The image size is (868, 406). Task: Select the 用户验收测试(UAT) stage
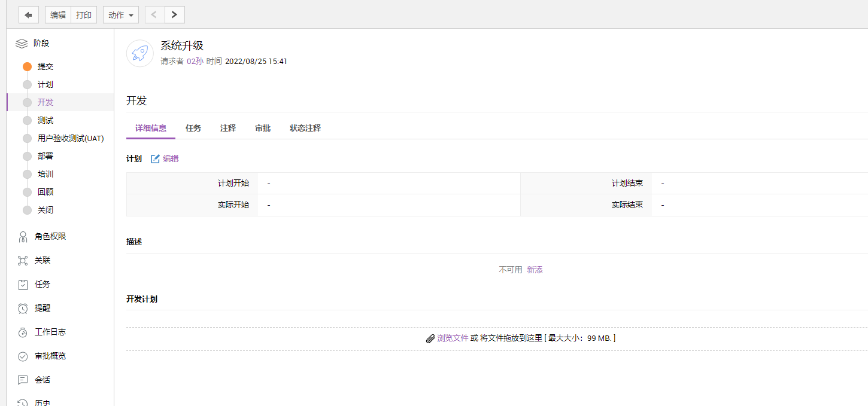point(71,138)
